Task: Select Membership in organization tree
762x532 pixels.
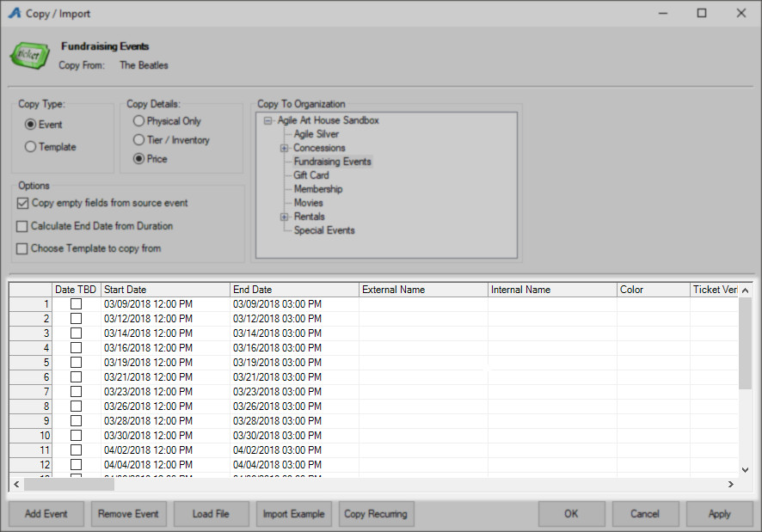Action: coord(318,189)
